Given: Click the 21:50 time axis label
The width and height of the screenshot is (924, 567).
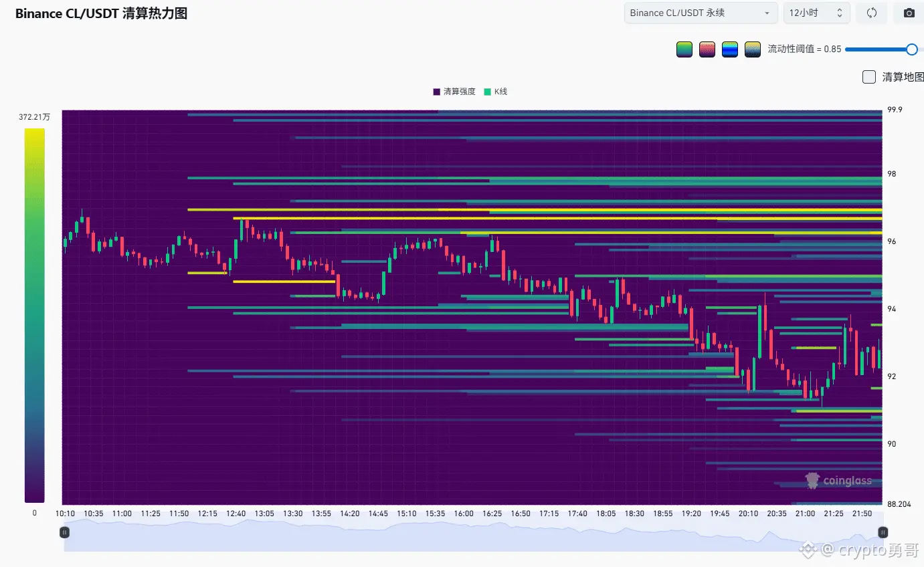Looking at the screenshot, I should click(x=862, y=514).
